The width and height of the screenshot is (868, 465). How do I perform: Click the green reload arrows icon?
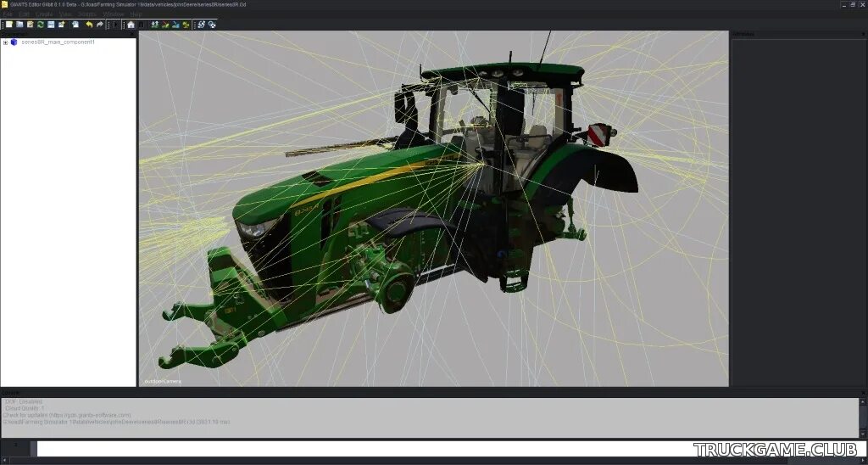point(41,25)
